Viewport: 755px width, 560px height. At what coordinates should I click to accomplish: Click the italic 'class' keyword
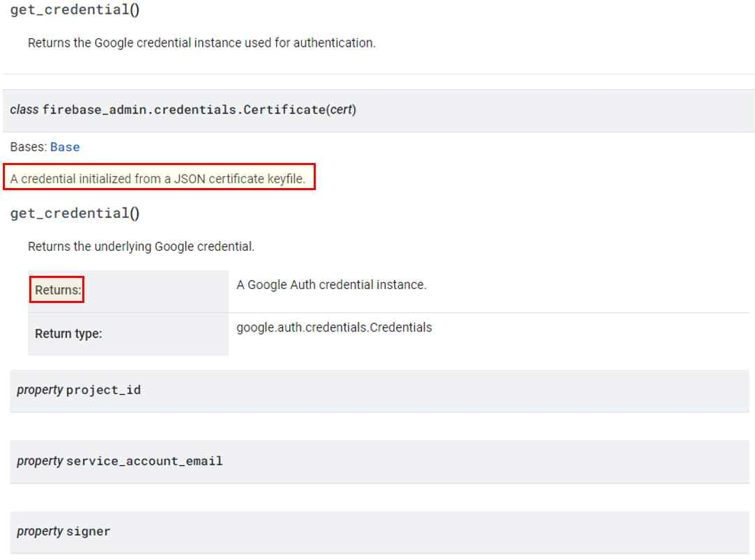coord(24,109)
